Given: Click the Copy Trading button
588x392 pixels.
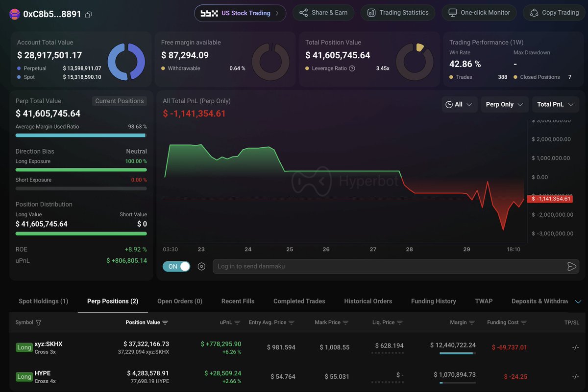Looking at the screenshot, I should (555, 13).
